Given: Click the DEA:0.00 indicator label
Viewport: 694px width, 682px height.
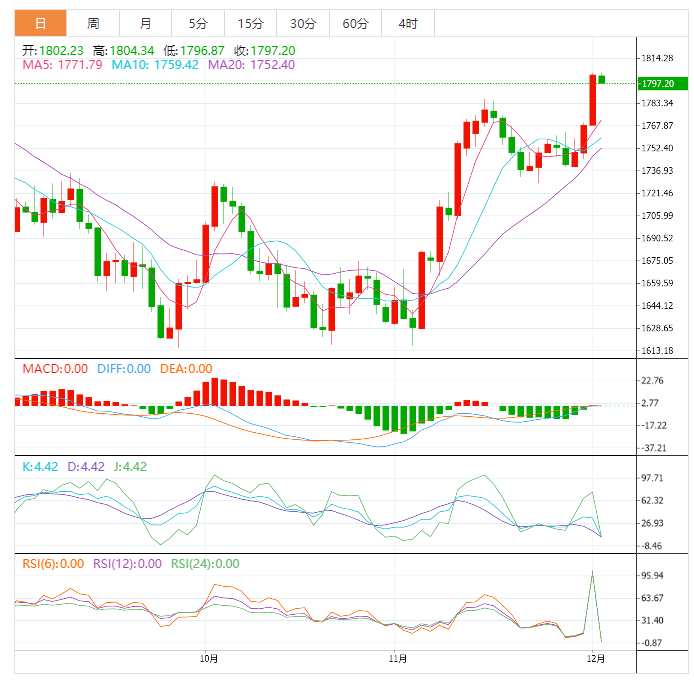Looking at the screenshot, I should tap(186, 369).
